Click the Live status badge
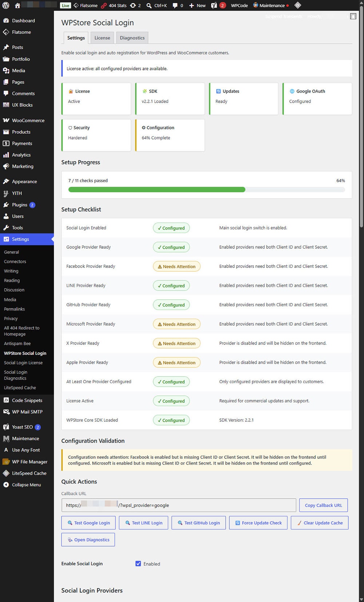This screenshot has height=602, width=364. pyautogui.click(x=66, y=5)
